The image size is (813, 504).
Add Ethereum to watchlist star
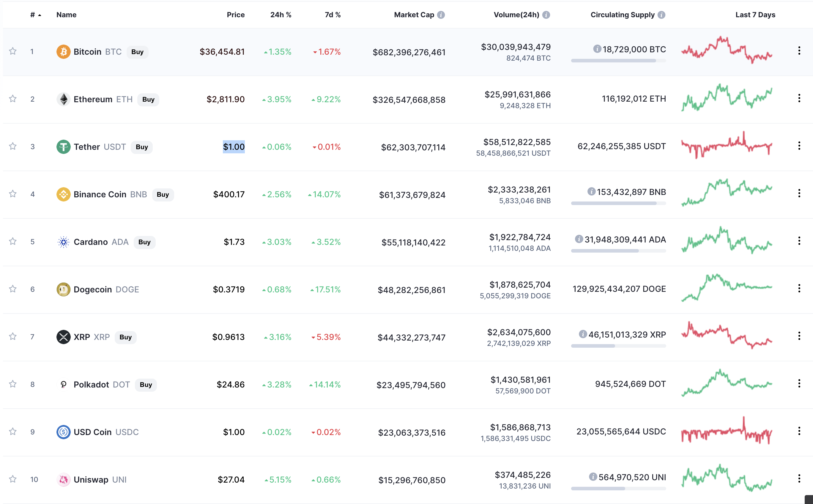click(x=13, y=99)
